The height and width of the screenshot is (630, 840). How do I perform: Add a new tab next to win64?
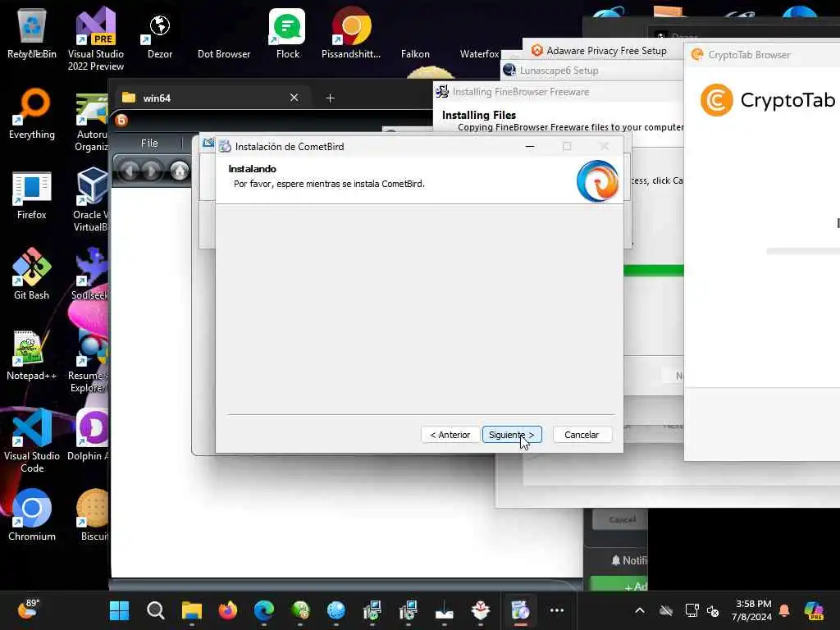click(331, 98)
